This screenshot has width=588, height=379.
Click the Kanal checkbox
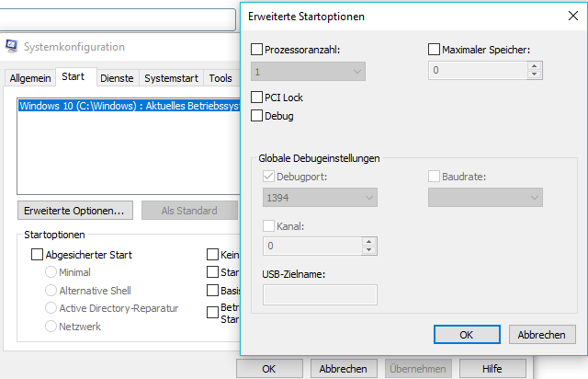click(268, 226)
